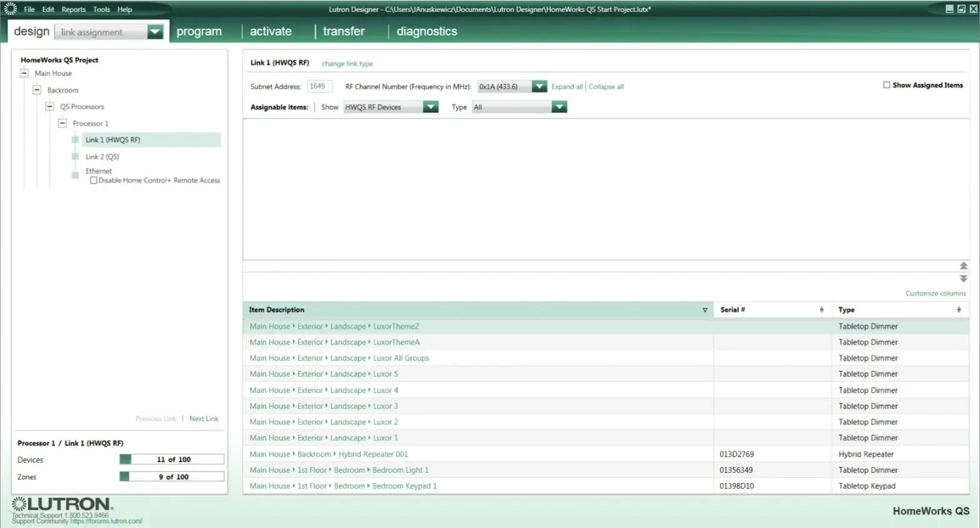Select the Luxor 5 row
The image size is (980, 528).
click(605, 374)
